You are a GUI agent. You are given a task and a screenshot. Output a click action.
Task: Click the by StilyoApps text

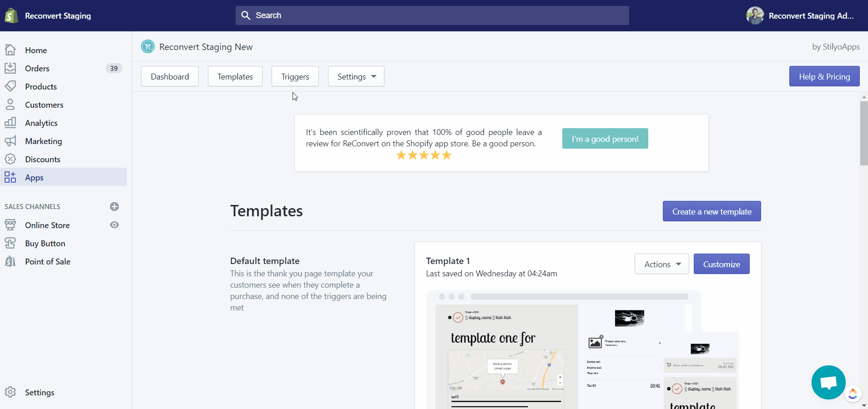(836, 46)
